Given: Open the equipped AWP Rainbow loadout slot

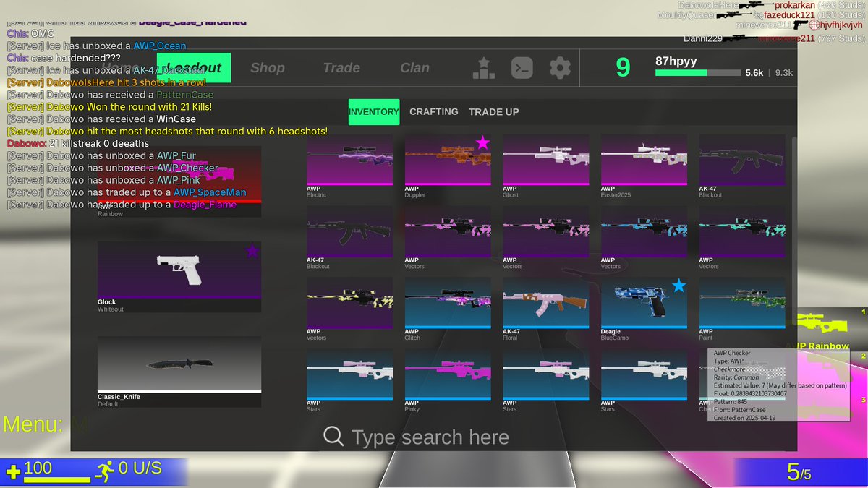Looking at the screenshot, I should pos(179,182).
